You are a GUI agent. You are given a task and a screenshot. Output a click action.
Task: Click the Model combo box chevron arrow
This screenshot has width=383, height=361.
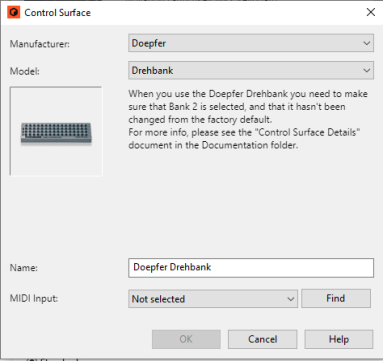click(x=366, y=71)
